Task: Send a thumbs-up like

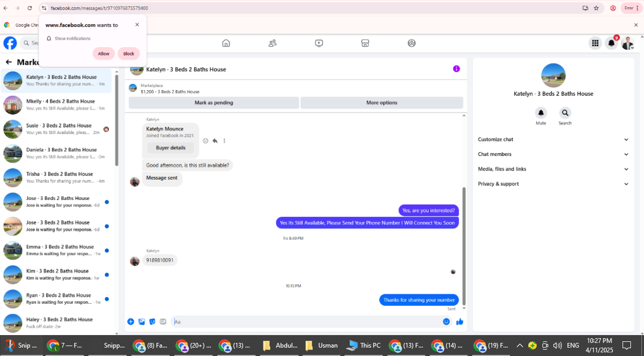Action: [460, 321]
